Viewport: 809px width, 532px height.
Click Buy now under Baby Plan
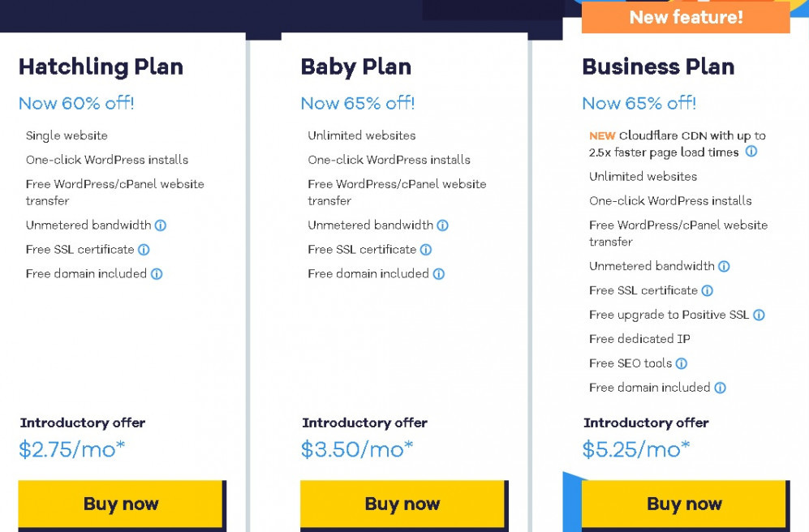(403, 504)
